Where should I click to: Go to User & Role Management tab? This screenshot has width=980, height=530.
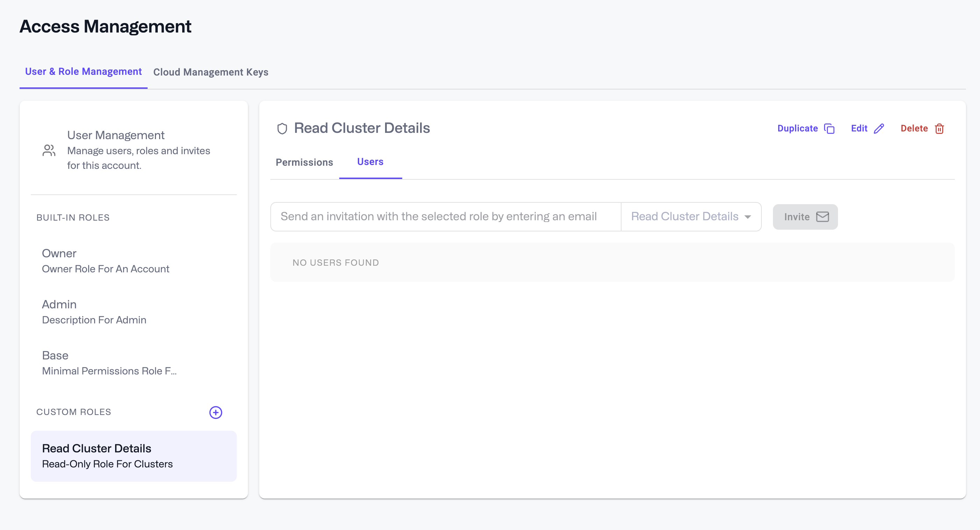(83, 71)
